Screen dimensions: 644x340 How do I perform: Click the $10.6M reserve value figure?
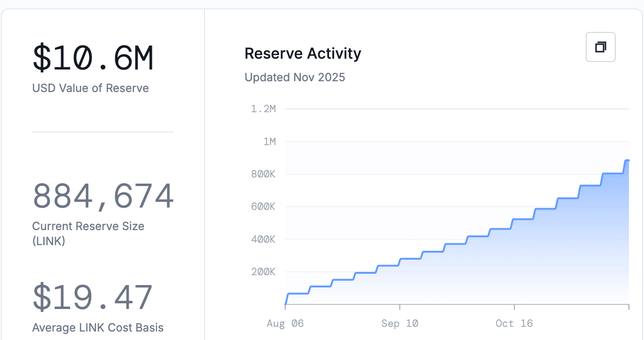point(93,57)
